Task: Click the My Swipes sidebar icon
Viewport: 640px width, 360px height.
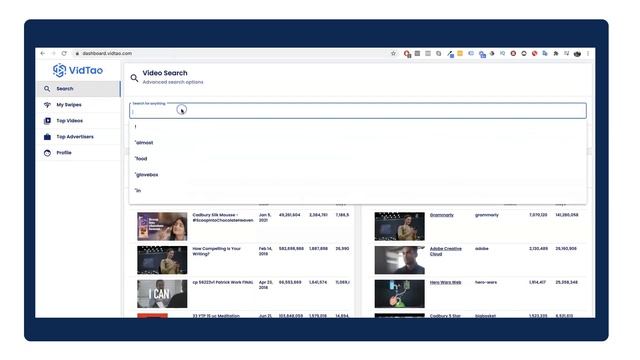Action: tap(47, 105)
